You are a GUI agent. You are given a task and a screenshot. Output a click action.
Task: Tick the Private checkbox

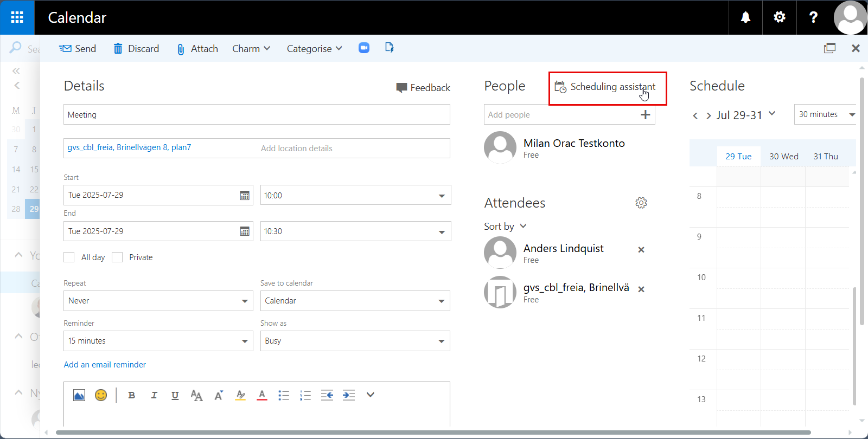pos(117,257)
